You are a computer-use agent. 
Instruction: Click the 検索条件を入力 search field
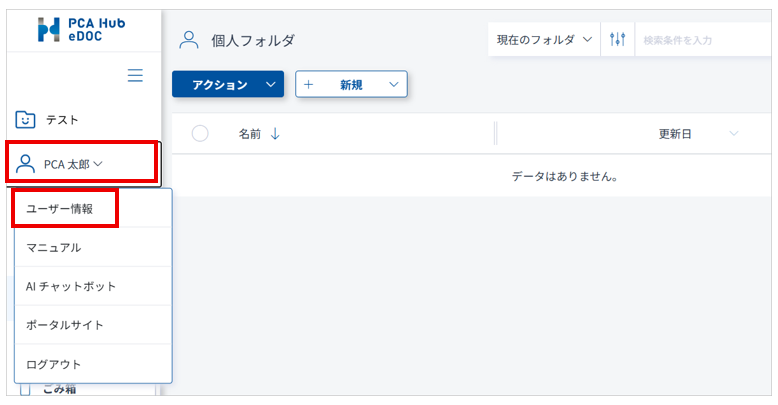coord(703,40)
